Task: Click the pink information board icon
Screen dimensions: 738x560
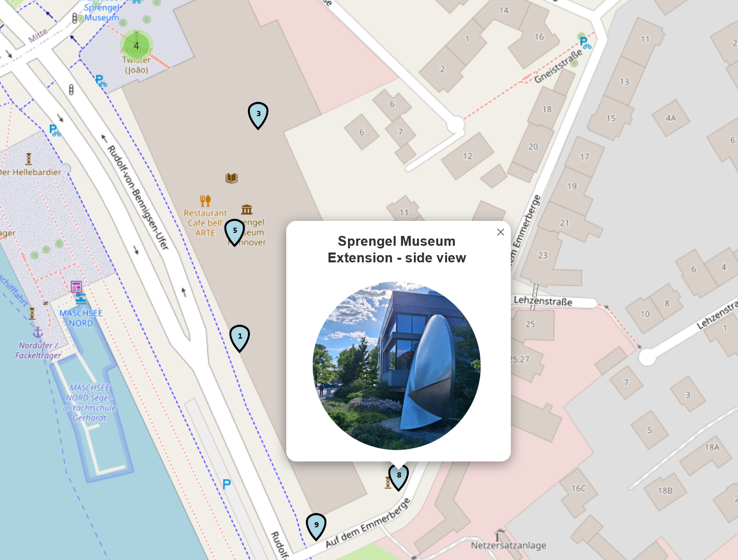Action: (76, 287)
